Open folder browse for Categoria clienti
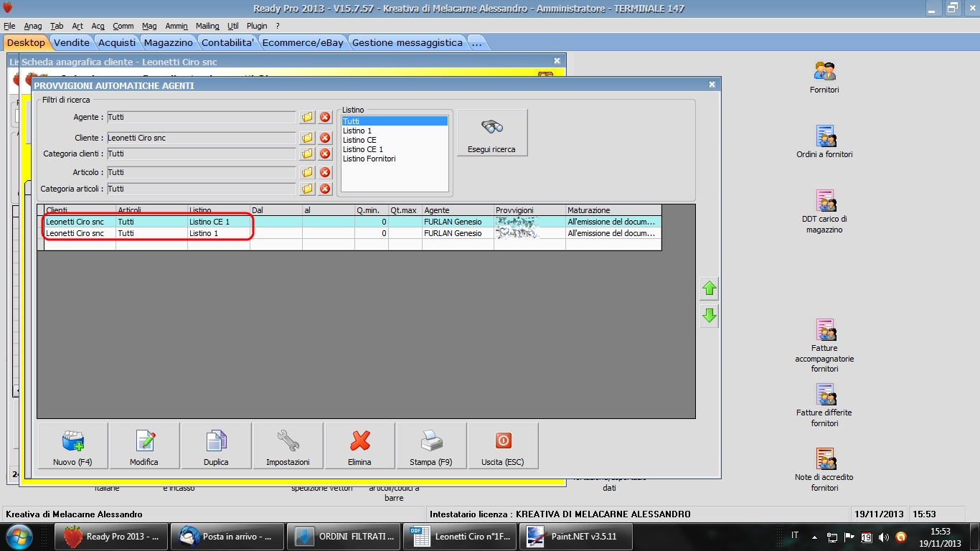The image size is (980, 551). tap(307, 154)
